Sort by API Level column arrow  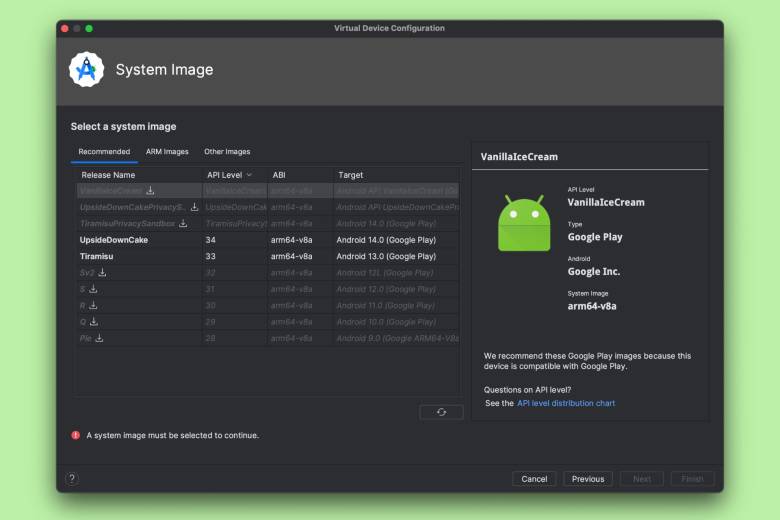click(249, 175)
